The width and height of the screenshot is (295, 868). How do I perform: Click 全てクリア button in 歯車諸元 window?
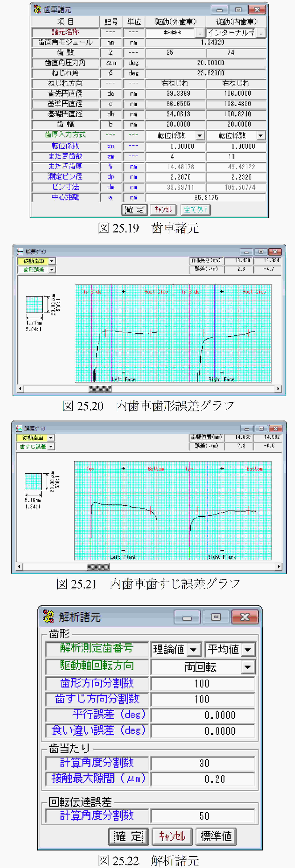[x=196, y=210]
